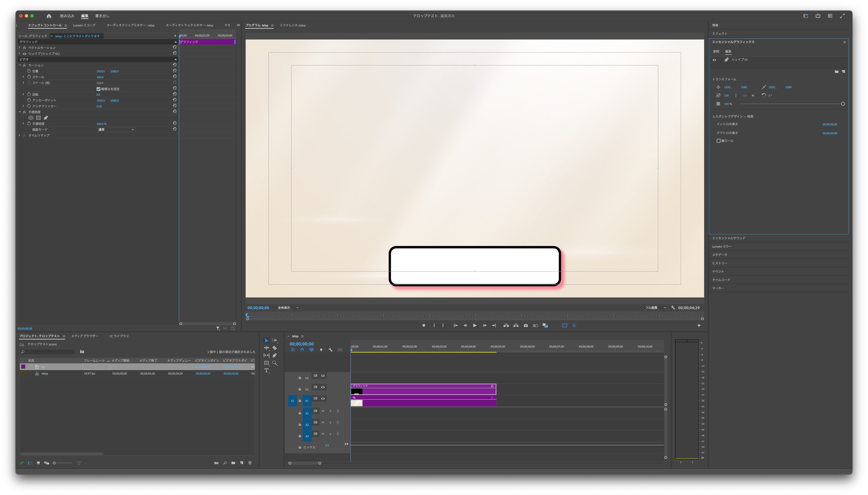
Task: Expand the タイムリマップ effect
Action: coord(20,135)
